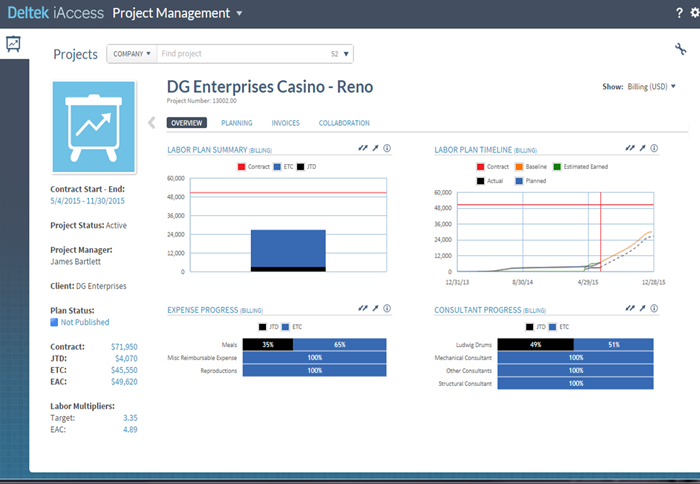Show info for Labor Plan Summary

click(x=387, y=148)
